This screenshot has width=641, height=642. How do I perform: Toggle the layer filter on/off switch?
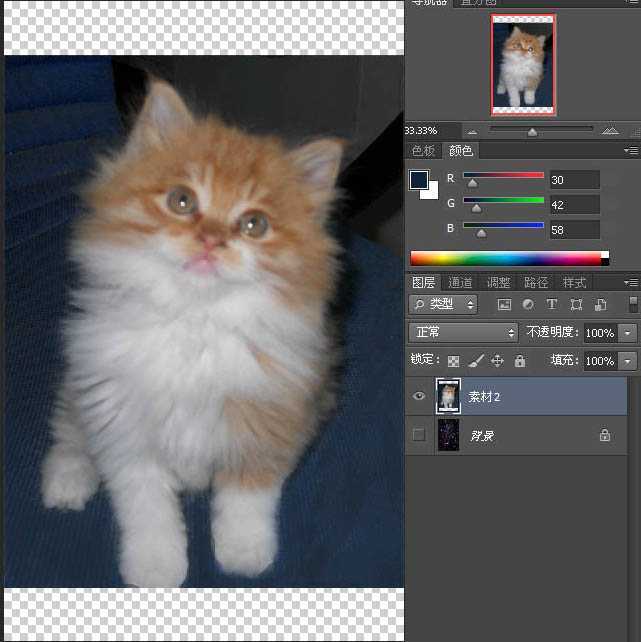click(633, 304)
